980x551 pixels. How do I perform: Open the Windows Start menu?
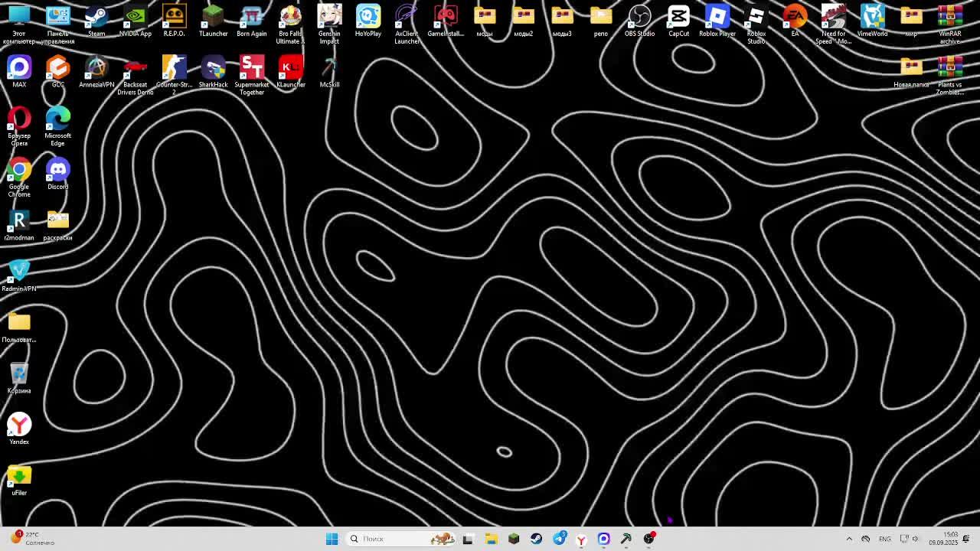click(x=332, y=539)
